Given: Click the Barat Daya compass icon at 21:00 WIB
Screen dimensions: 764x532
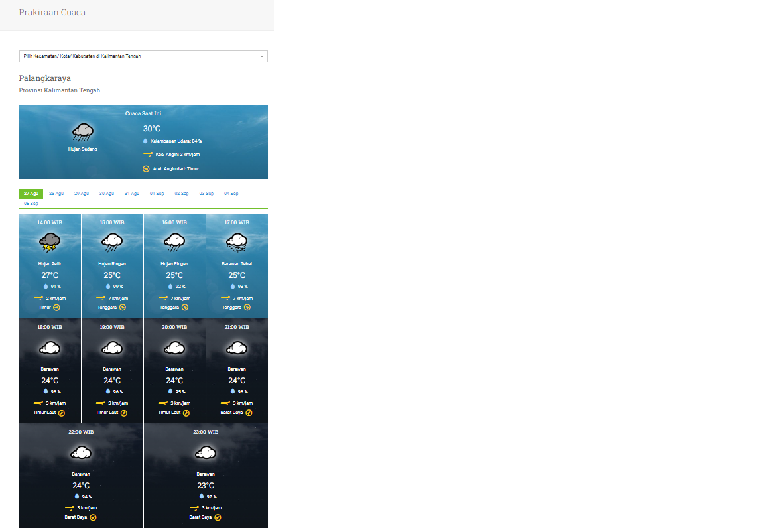Looking at the screenshot, I should 249,413.
